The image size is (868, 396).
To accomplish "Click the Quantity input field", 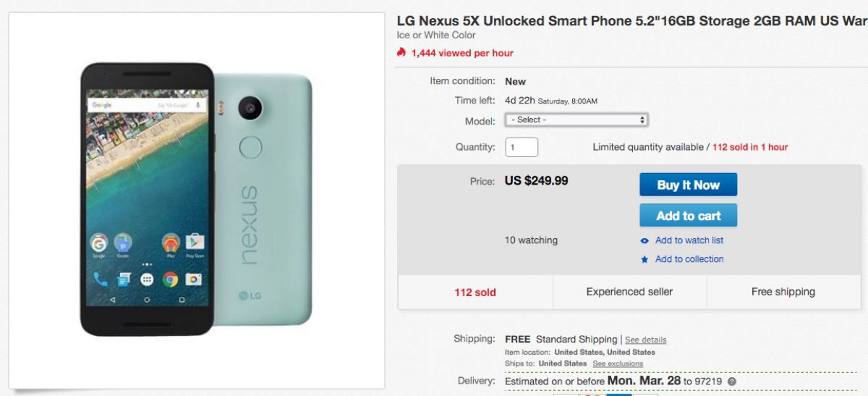I will pyautogui.click(x=522, y=147).
